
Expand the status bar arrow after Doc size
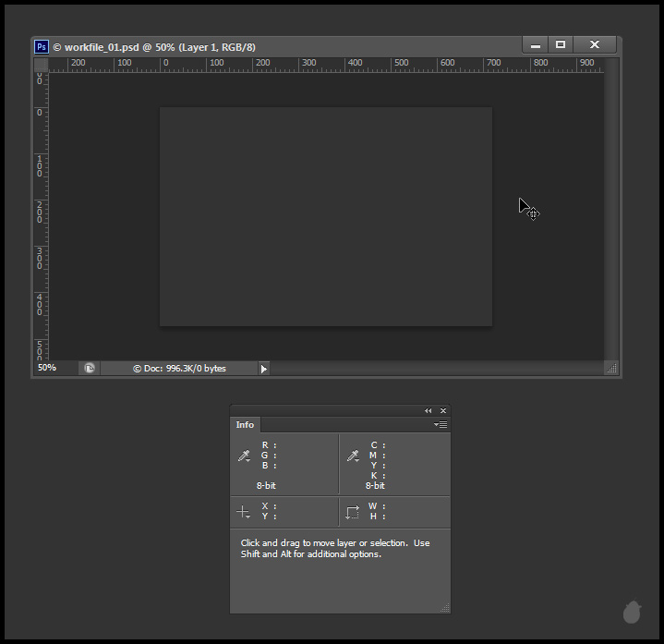click(x=263, y=369)
